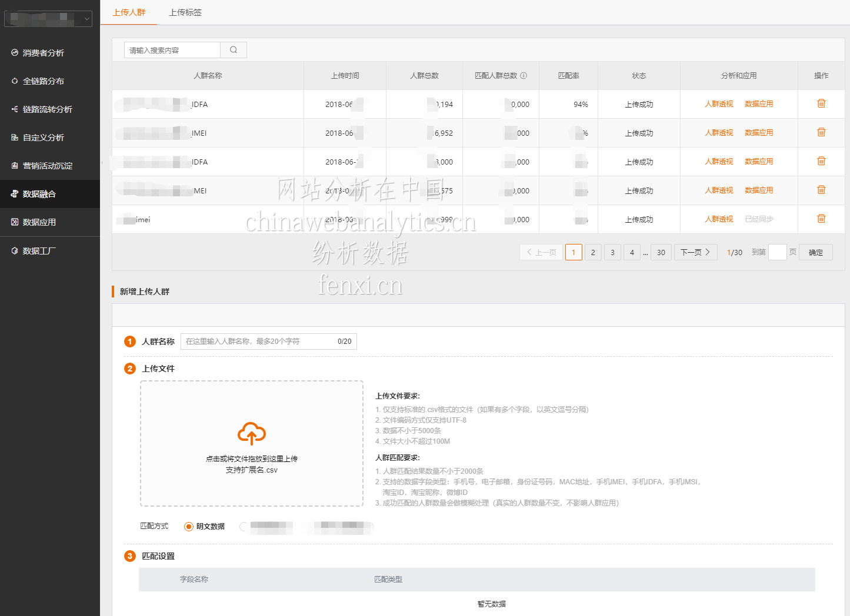Screen dimensions: 850x616
Task: Open 营销活动沉淀 sidebar item
Action: (x=47, y=166)
